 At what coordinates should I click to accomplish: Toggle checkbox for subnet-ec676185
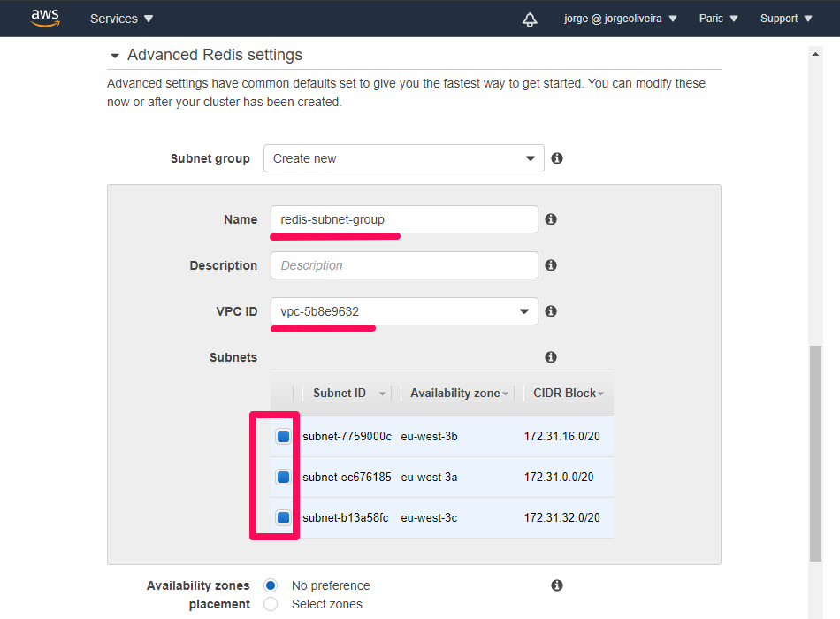click(x=283, y=478)
